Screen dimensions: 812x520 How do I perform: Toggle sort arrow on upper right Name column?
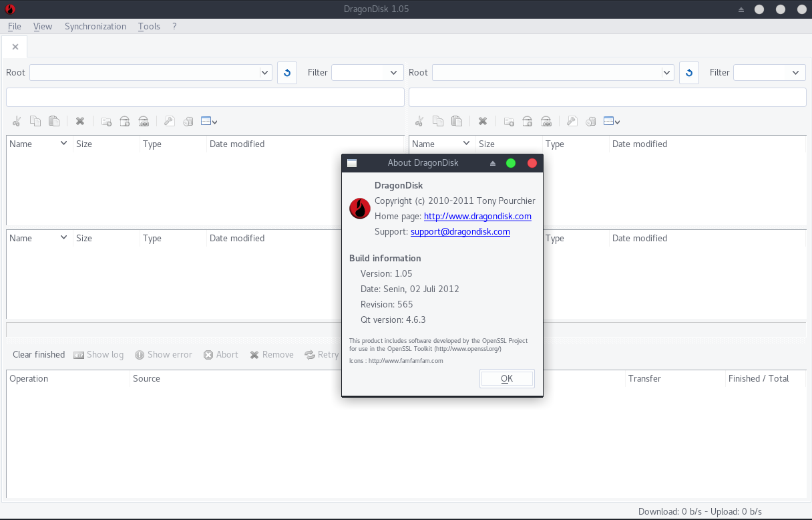[x=467, y=143]
